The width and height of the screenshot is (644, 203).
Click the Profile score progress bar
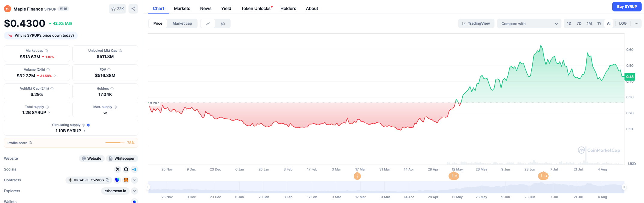tap(115, 143)
